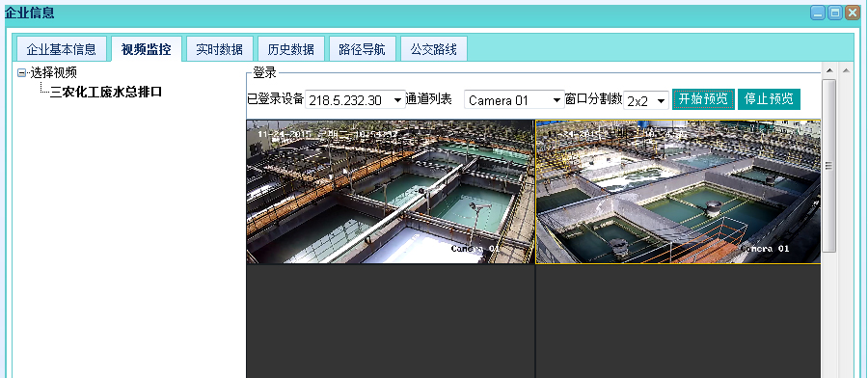
Task: Select the empty bottom-right video pane
Action: point(678,321)
